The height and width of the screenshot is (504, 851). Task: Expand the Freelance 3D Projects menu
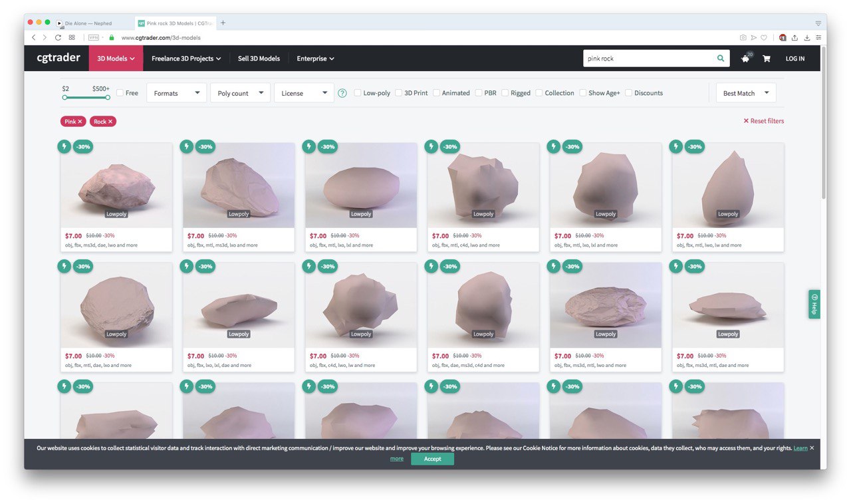click(186, 59)
